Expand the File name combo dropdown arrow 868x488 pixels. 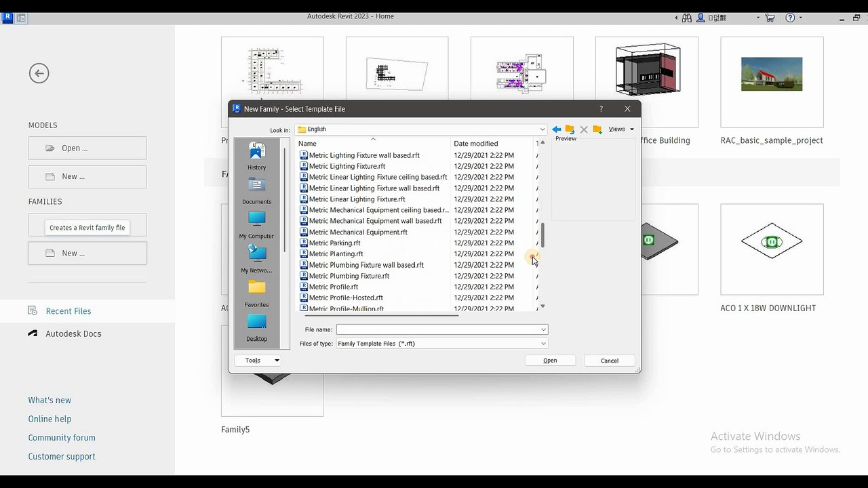coord(543,329)
